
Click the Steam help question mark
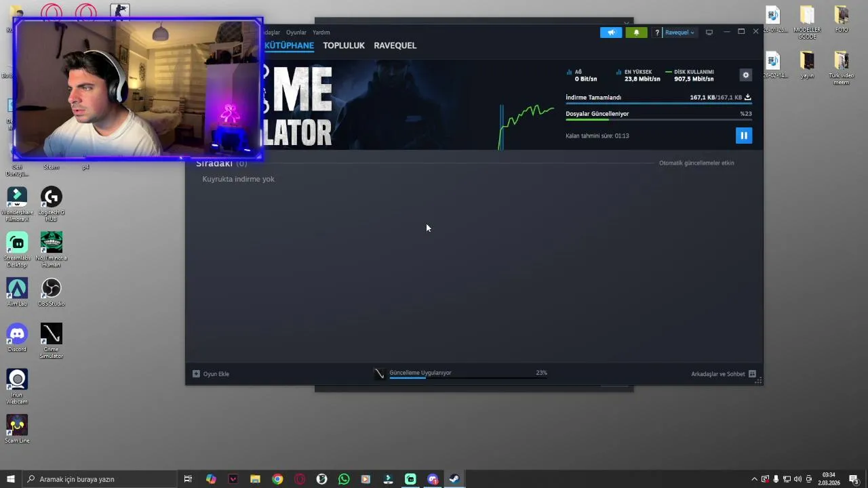tap(657, 33)
